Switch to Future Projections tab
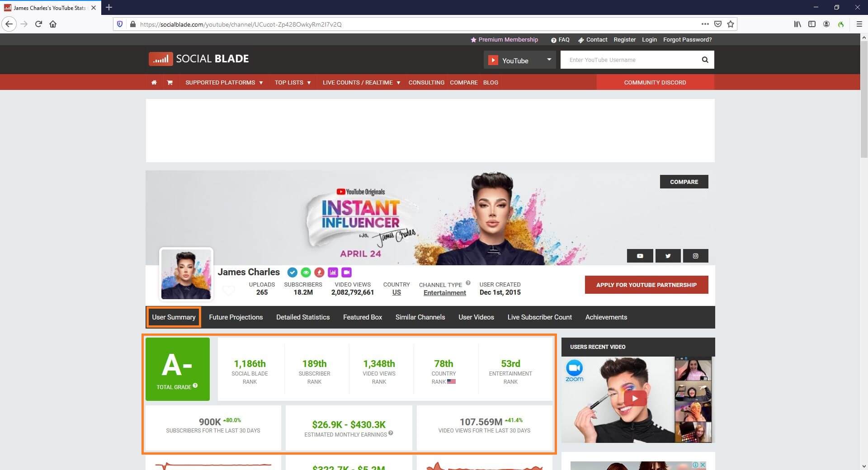This screenshot has width=868, height=470. click(x=236, y=317)
